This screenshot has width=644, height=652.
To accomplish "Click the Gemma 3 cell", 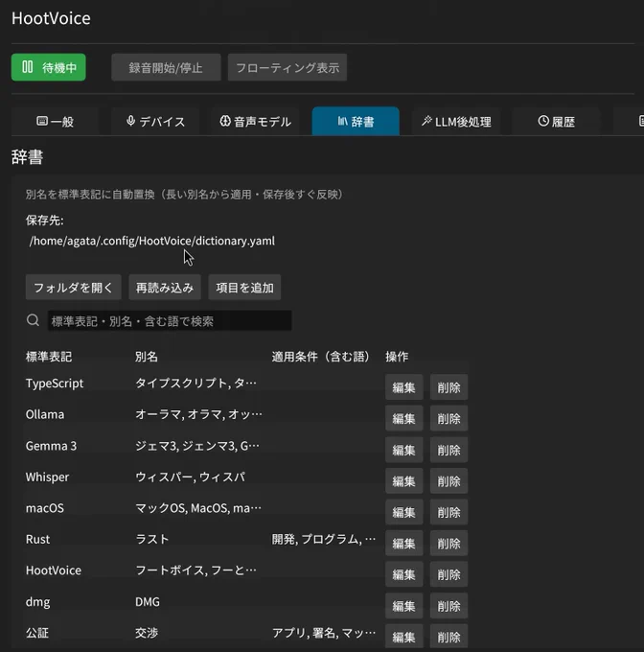I will 51,446.
